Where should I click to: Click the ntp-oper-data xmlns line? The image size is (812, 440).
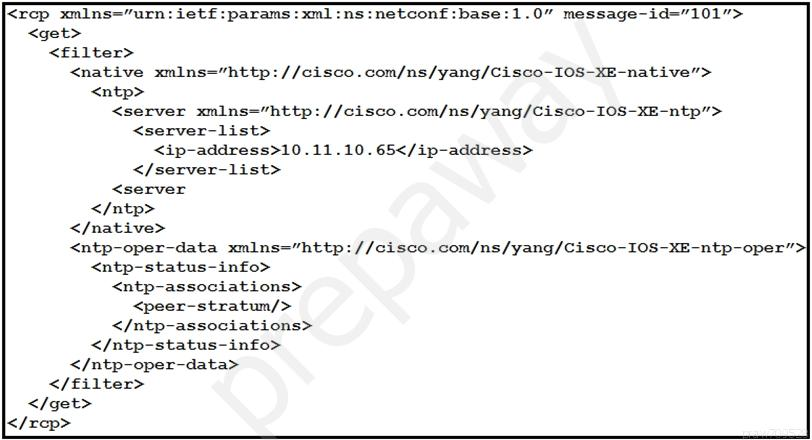pos(438,248)
